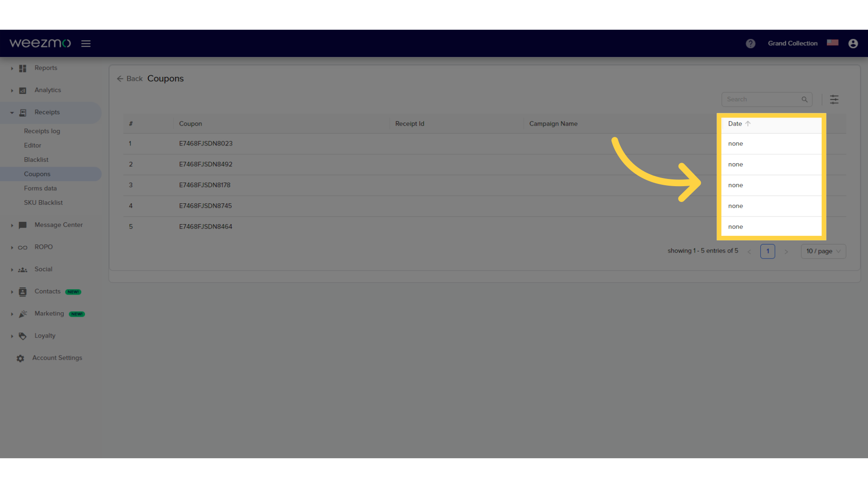Screen dimensions: 868x488
Task: Click the Date sort arrow icon
Action: pyautogui.click(x=748, y=123)
